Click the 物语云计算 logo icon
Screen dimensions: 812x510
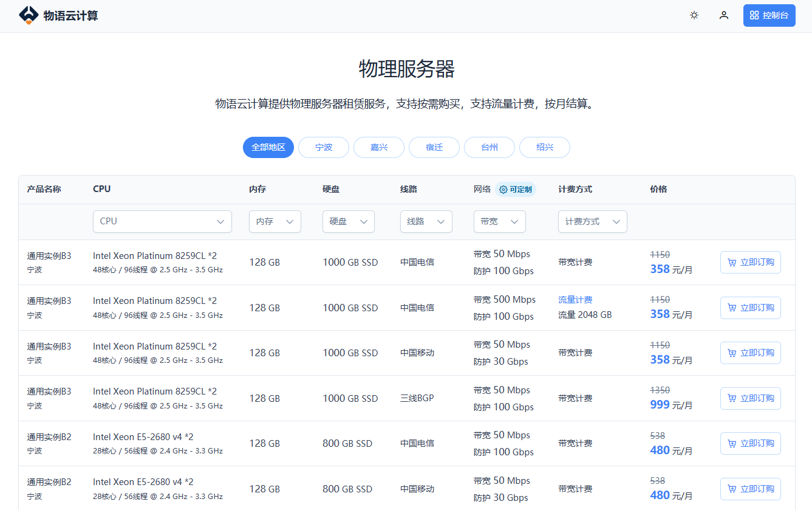tap(29, 15)
